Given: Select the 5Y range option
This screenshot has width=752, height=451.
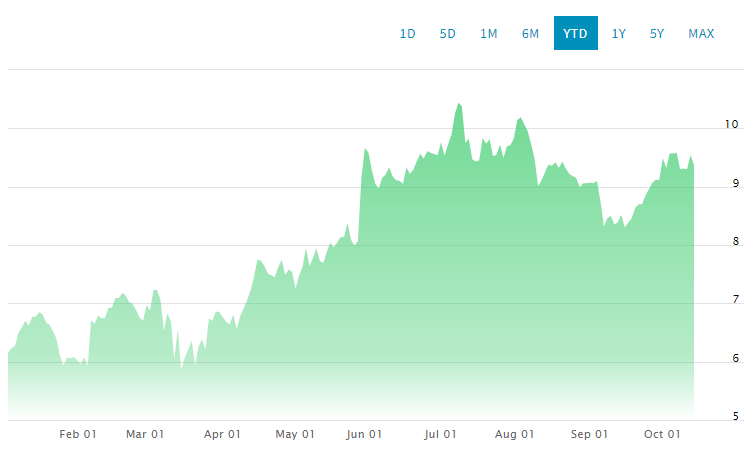Looking at the screenshot, I should [x=657, y=34].
